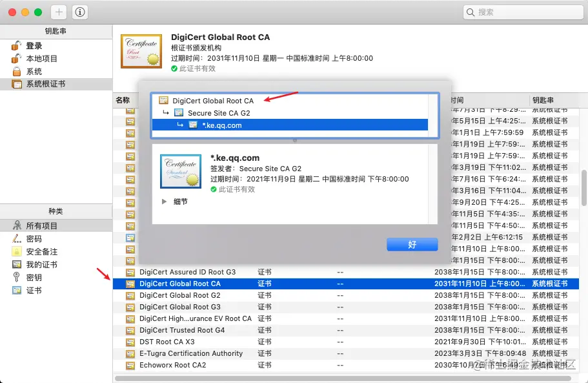Click the 安全备注 note icon

click(17, 251)
